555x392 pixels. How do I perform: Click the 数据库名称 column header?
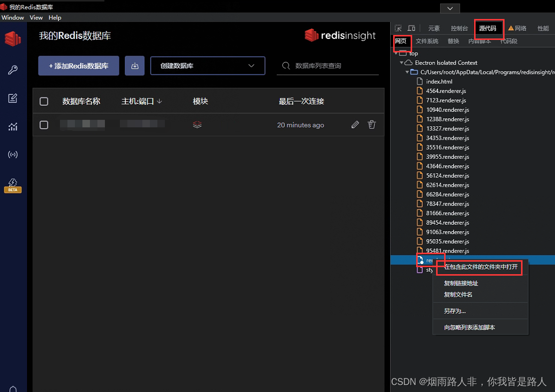(81, 101)
